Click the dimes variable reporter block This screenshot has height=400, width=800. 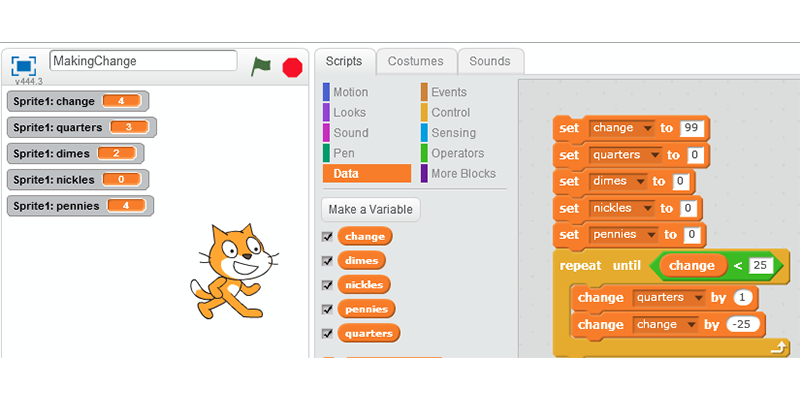pos(362,260)
